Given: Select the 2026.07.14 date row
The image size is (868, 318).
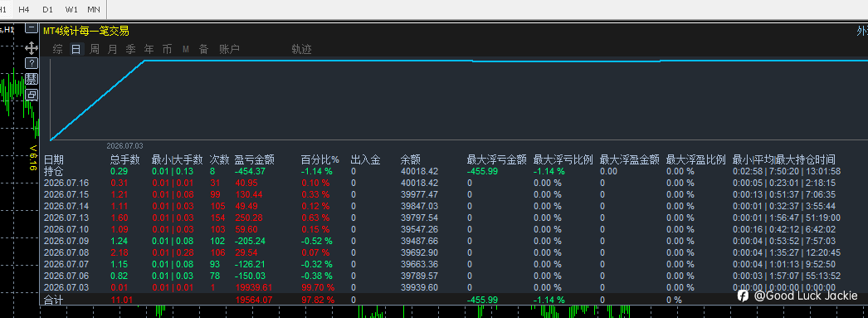Looking at the screenshot, I should click(66, 206).
